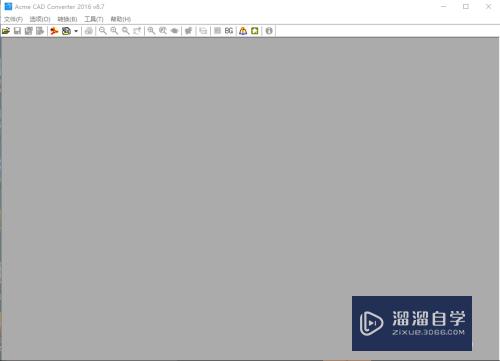Screen dimensions: 500x361
Task: Click the zoom extents icon before the separator
Action: (x=137, y=31)
